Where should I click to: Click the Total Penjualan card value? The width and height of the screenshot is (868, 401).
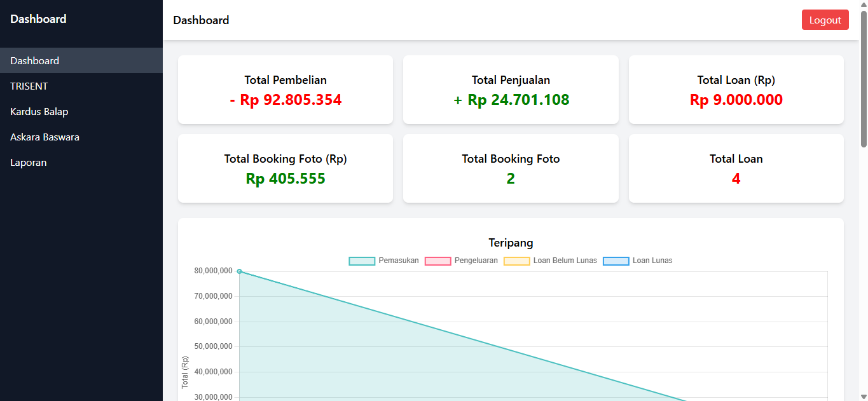click(x=511, y=100)
